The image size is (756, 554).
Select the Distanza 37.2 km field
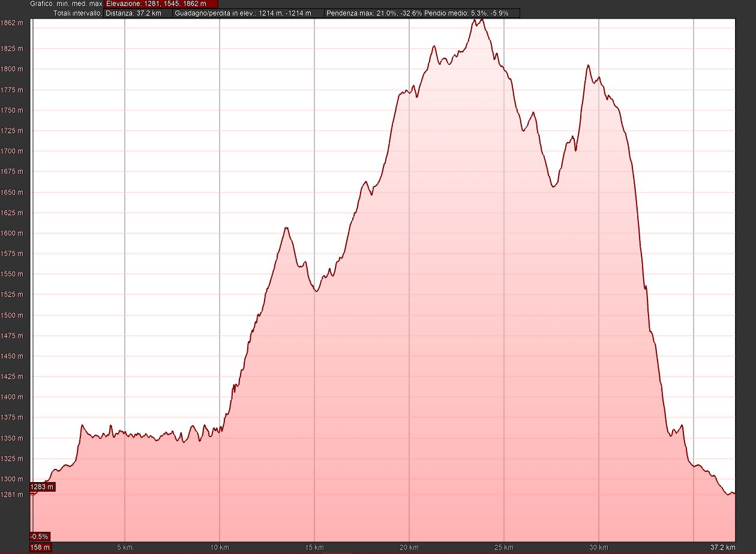pos(137,13)
